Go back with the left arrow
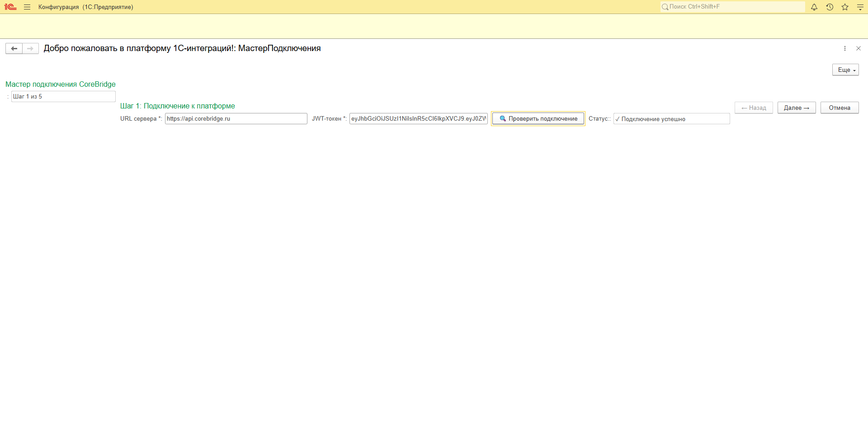868x427 pixels. [14, 48]
